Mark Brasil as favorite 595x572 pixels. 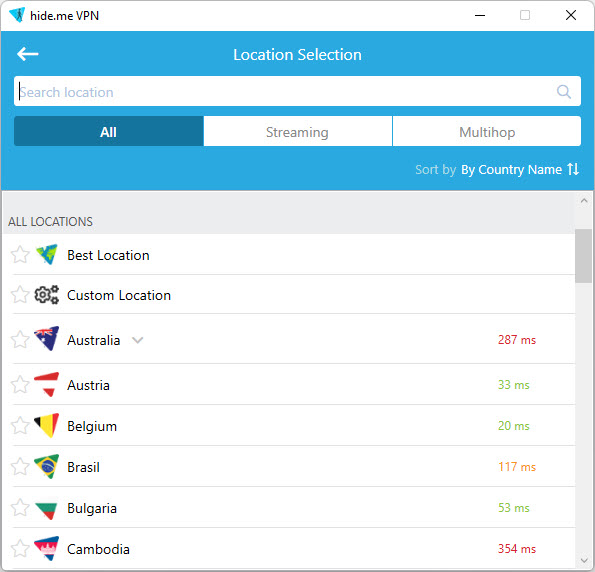coord(20,466)
